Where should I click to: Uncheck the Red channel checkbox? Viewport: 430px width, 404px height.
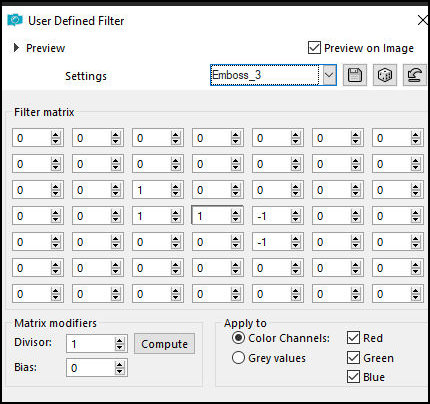pos(353,338)
